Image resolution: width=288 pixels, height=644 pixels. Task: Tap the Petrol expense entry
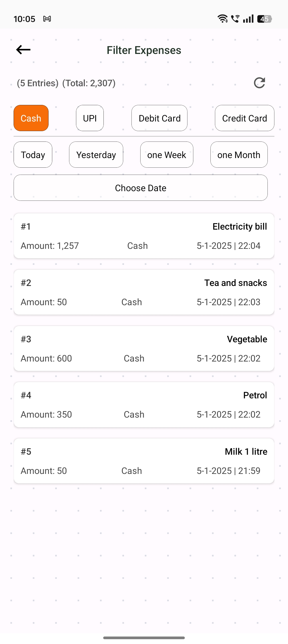click(144, 405)
